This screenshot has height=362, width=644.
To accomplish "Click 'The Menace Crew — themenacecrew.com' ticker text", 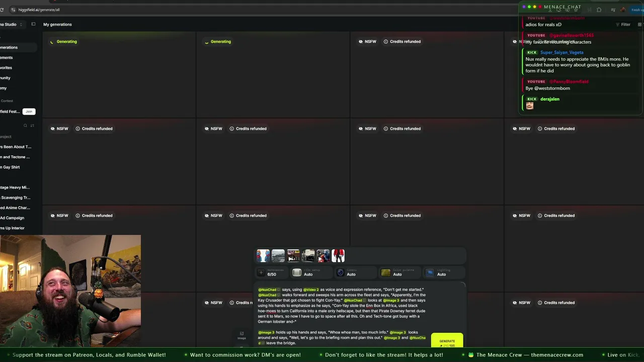I will 530,355.
